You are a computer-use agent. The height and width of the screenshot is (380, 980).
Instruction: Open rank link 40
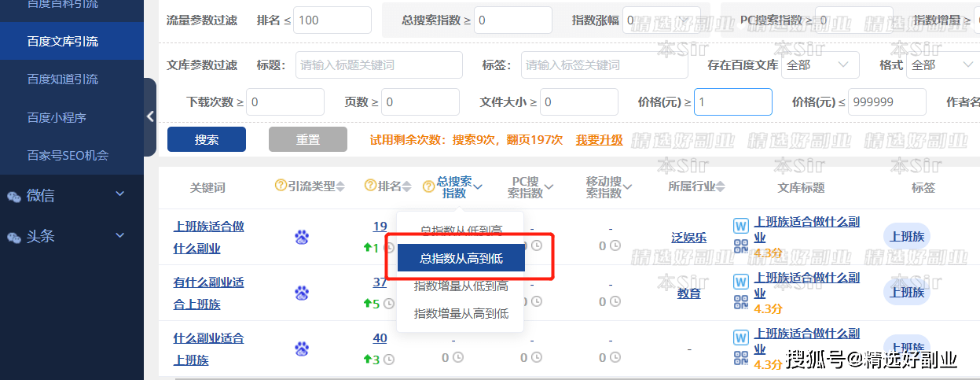(x=380, y=338)
